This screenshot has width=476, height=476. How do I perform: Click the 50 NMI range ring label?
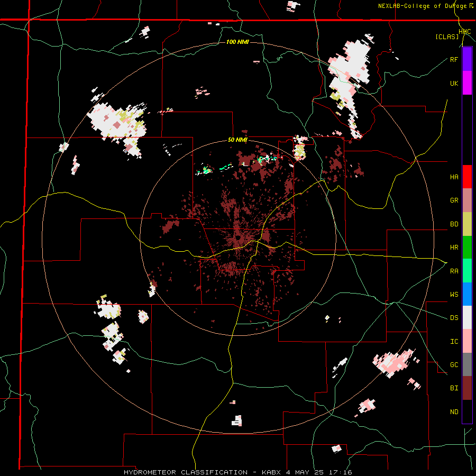point(237,140)
